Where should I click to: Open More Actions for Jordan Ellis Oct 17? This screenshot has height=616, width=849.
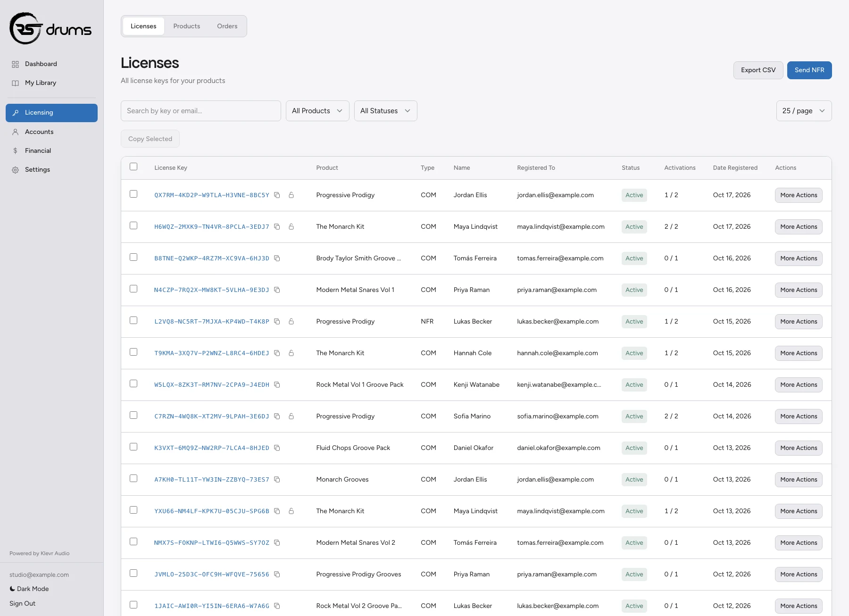tap(799, 195)
